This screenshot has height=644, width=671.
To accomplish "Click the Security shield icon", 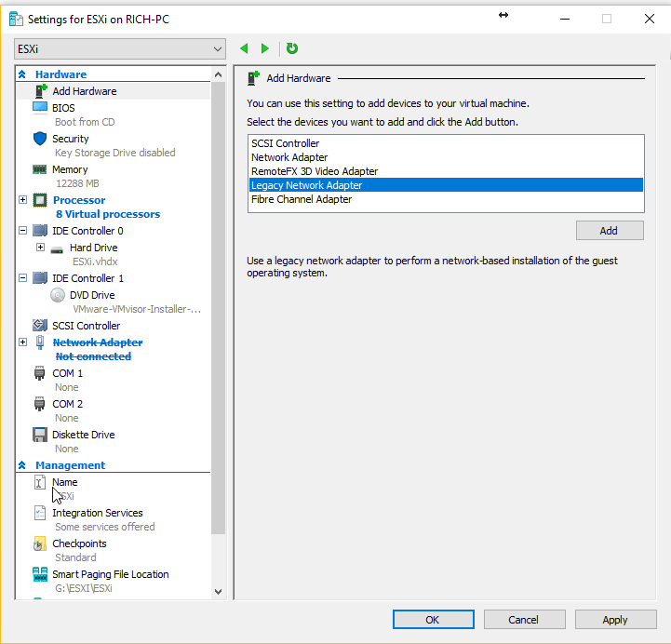I will pyautogui.click(x=40, y=139).
